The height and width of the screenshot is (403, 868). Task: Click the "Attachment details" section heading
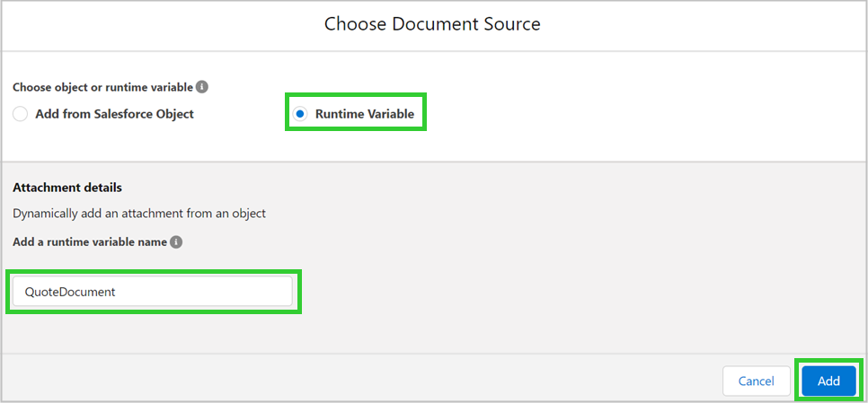click(67, 188)
